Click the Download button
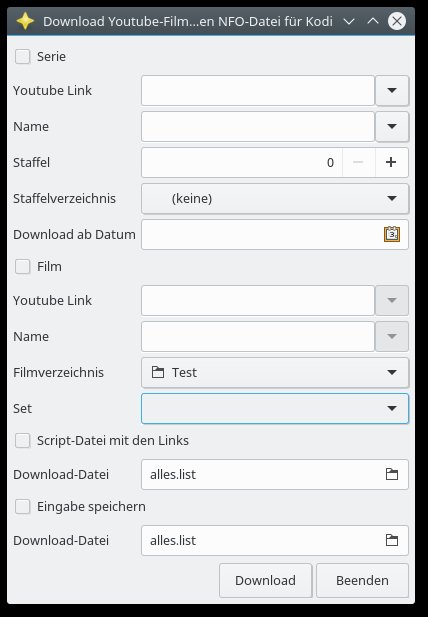This screenshot has width=428, height=617. 266,580
